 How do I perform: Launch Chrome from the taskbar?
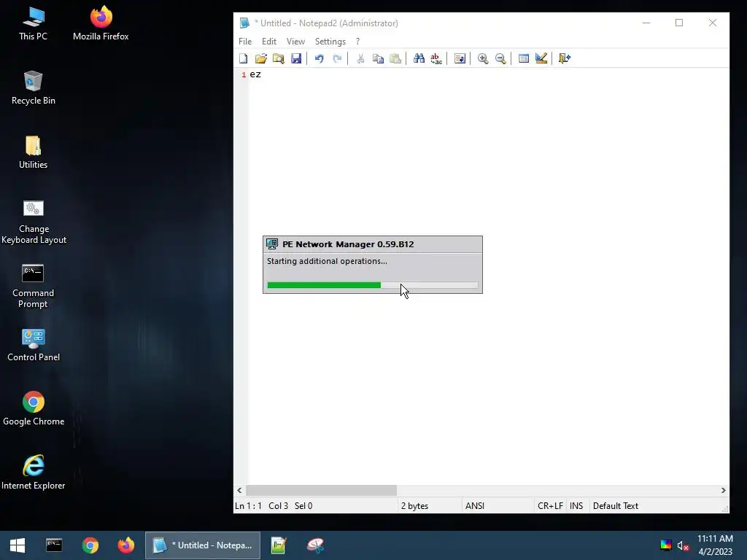coord(90,545)
